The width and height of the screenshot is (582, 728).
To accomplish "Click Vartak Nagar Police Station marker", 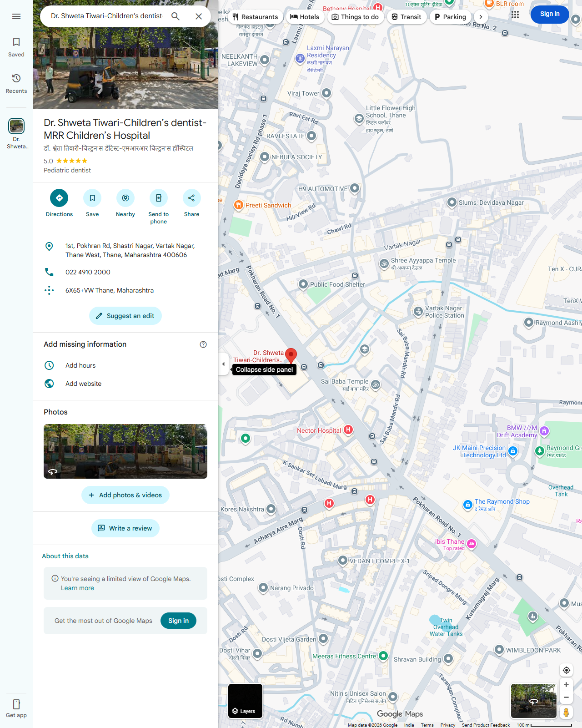I will pos(418,311).
